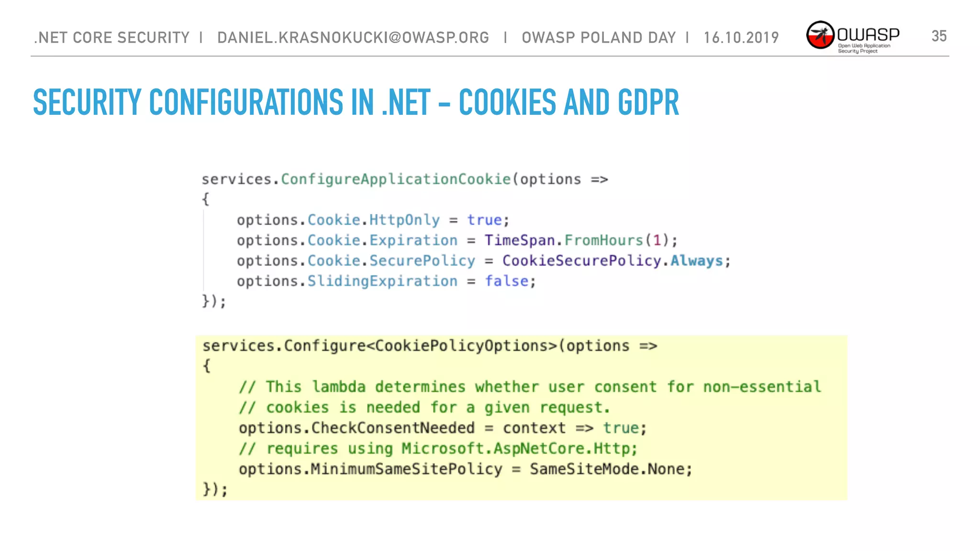Click 'OWASP POLAND DAY' in header
The width and height of the screenshot is (980, 551).
[x=599, y=37]
